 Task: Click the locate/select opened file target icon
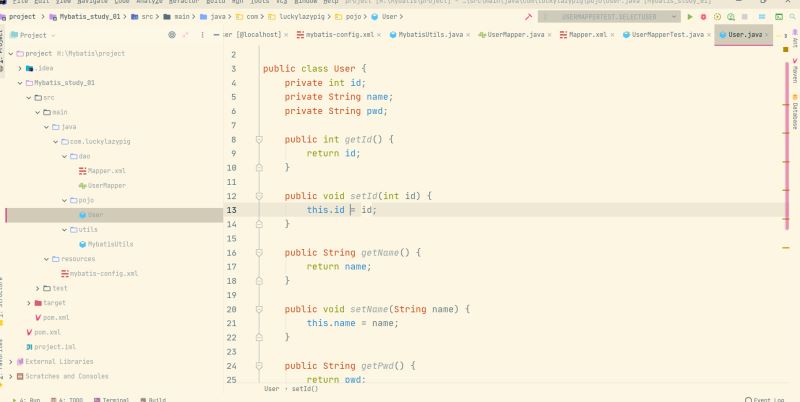coord(172,35)
